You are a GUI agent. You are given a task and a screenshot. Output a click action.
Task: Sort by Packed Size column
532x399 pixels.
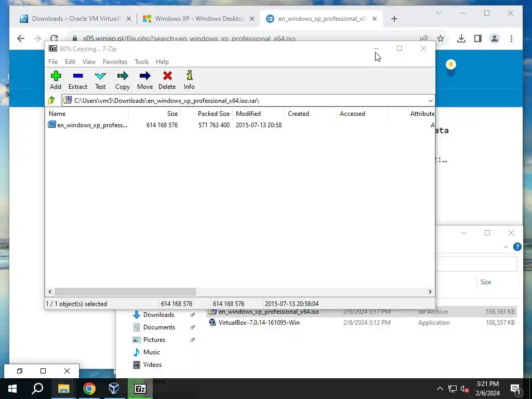(207, 114)
